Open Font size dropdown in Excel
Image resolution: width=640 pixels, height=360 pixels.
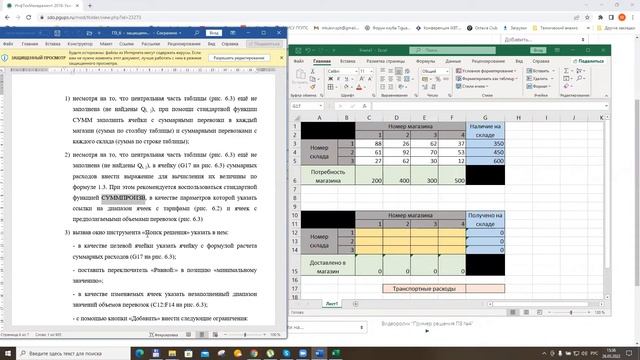[371, 71]
